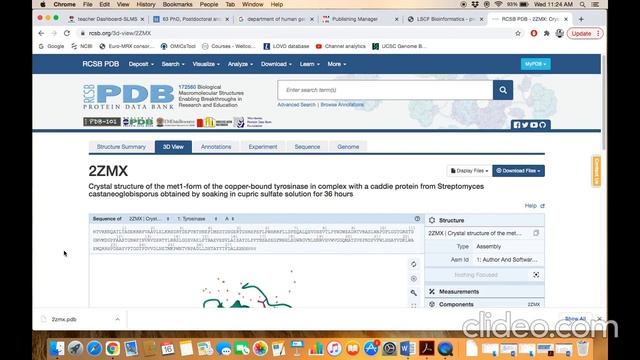Select the 1: Tyrosinase entity dropdown
640x360 pixels.
tap(197, 219)
